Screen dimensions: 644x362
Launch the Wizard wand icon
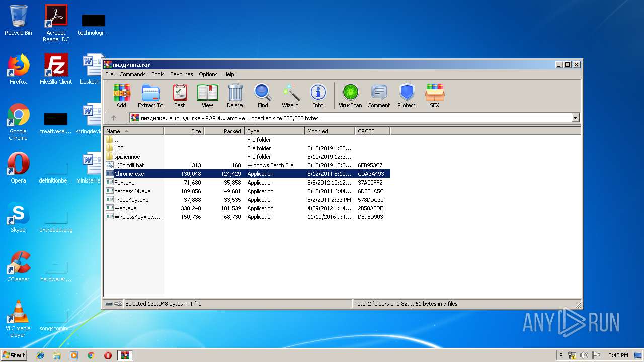(x=290, y=96)
